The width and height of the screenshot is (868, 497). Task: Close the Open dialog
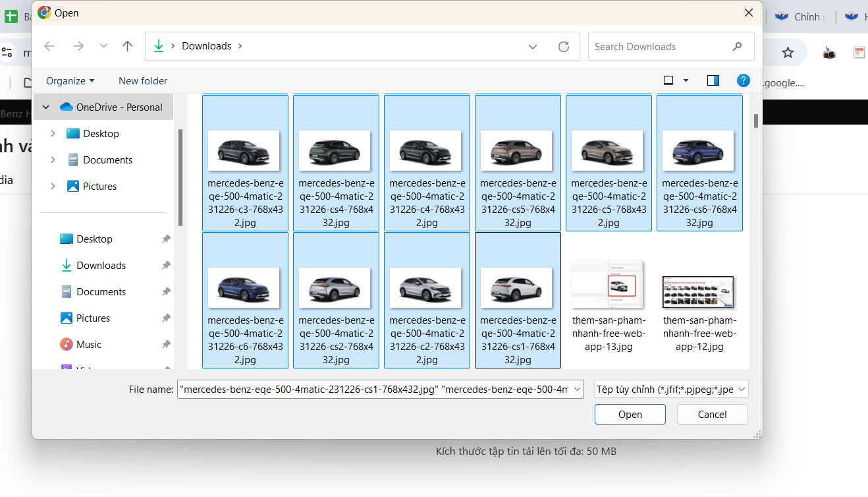(748, 13)
